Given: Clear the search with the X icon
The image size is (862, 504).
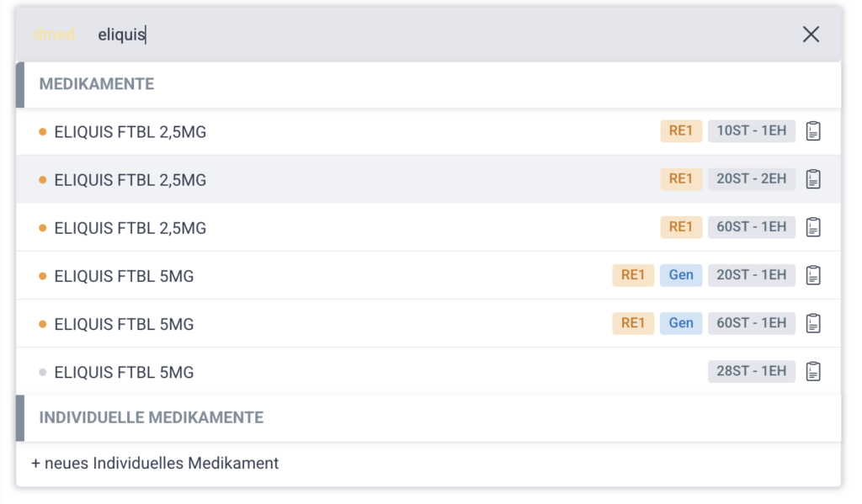Looking at the screenshot, I should [811, 34].
